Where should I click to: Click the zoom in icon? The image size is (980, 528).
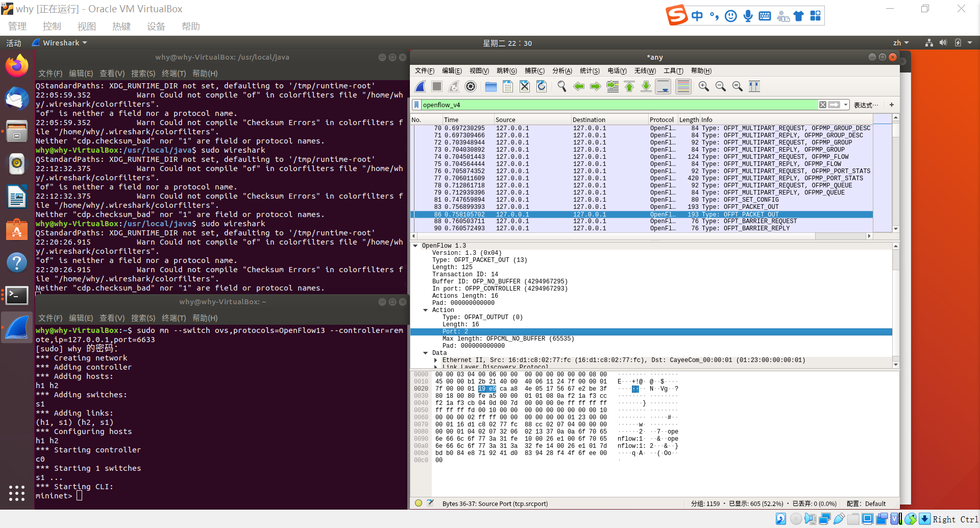[704, 87]
